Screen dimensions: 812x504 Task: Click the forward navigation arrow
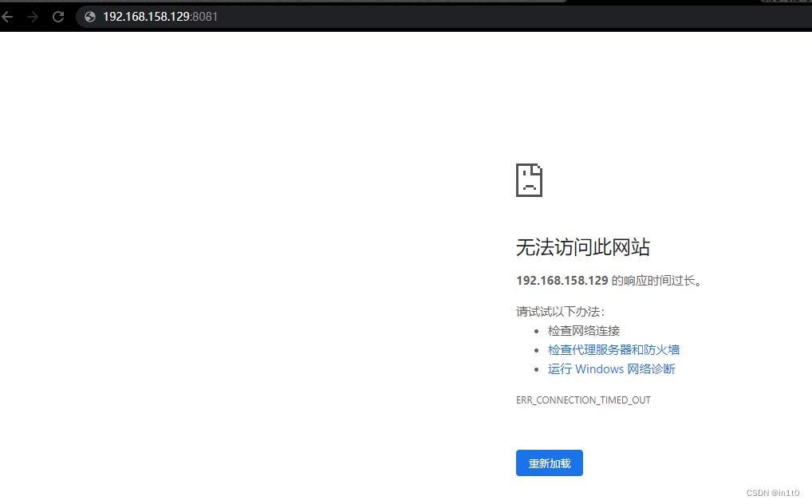coord(33,17)
